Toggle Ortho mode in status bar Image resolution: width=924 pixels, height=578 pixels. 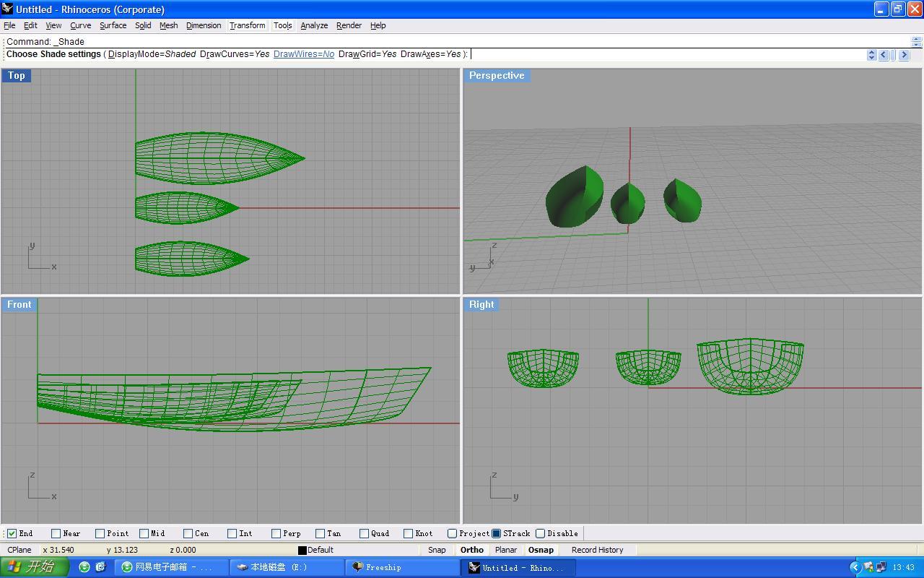point(471,550)
